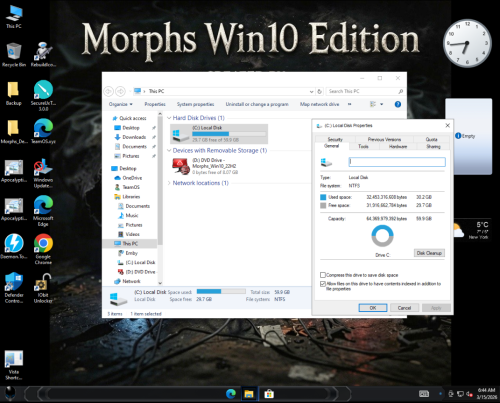Uncheck Allow files to have contents indexed
Viewport: 500px width, 403px height.
click(x=322, y=284)
